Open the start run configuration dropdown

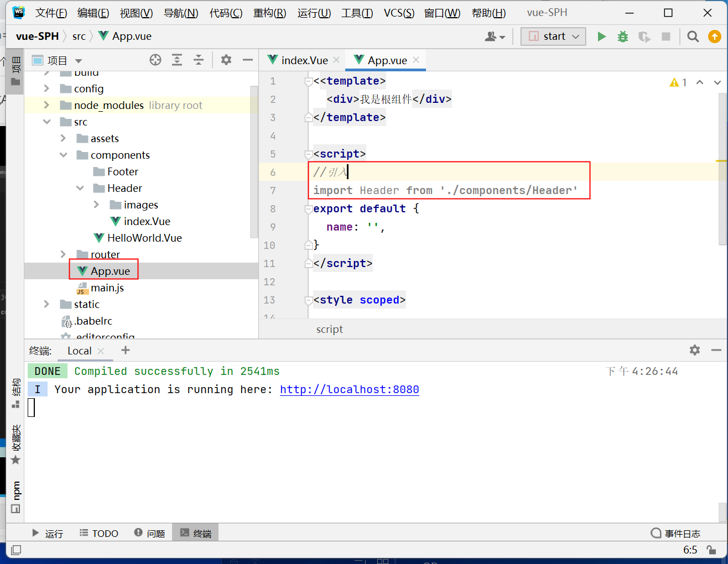(x=553, y=36)
